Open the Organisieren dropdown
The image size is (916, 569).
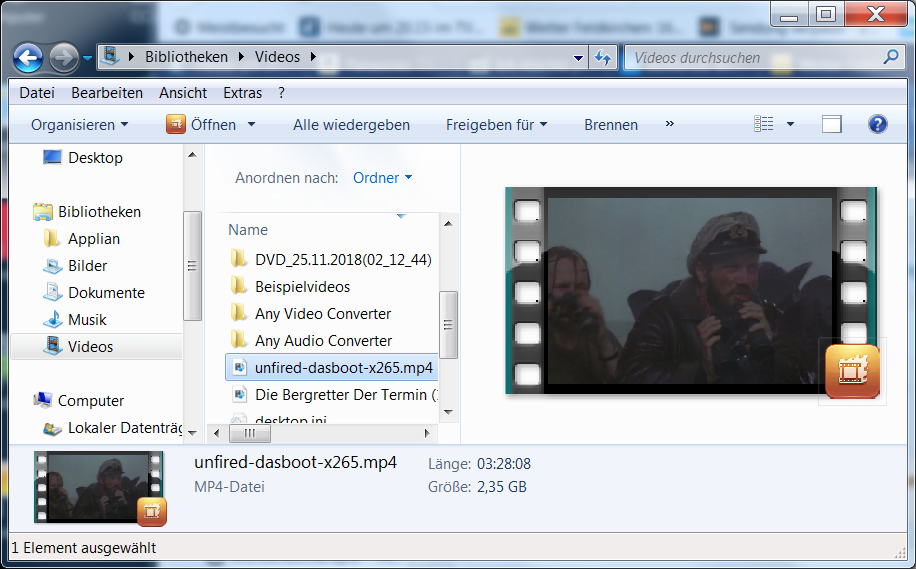pyautogui.click(x=79, y=125)
